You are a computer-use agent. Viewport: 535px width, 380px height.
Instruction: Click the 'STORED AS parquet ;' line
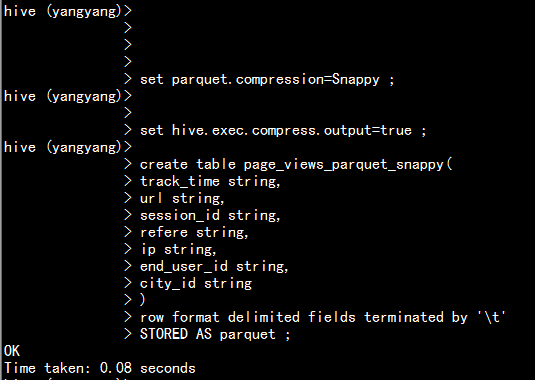click(215, 334)
